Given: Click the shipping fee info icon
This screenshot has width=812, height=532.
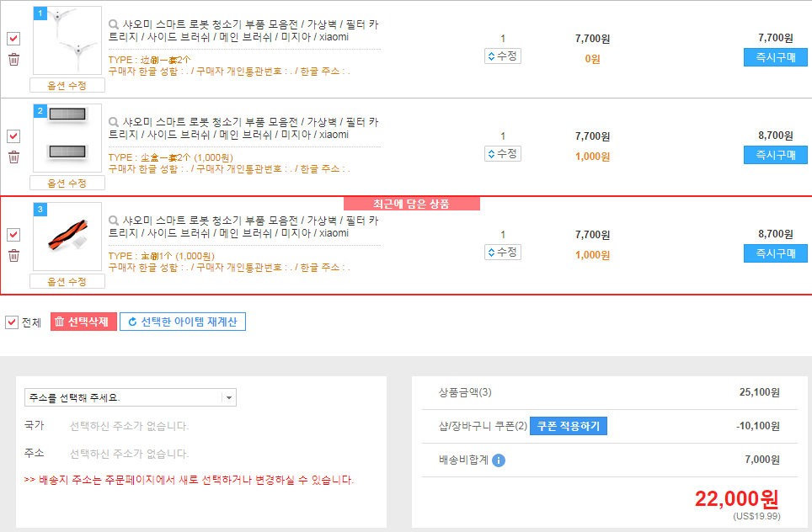Looking at the screenshot, I should click(x=499, y=460).
